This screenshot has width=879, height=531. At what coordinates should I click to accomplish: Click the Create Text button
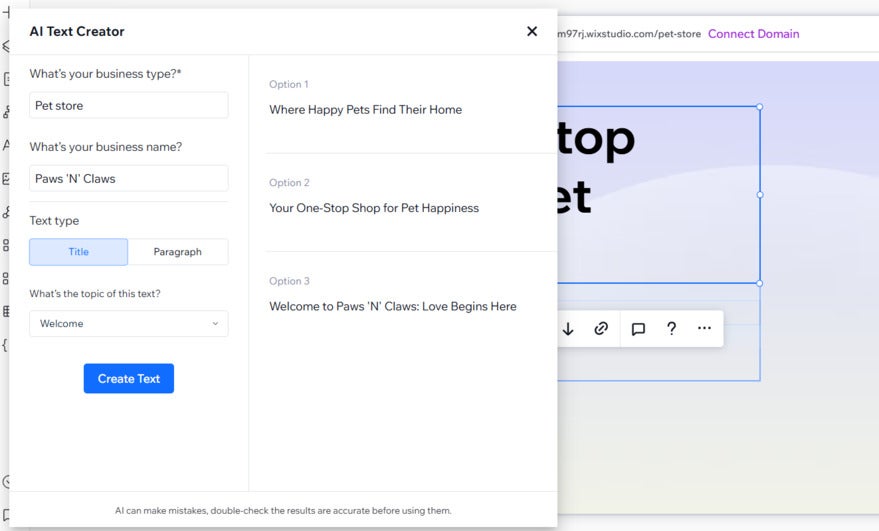128,378
